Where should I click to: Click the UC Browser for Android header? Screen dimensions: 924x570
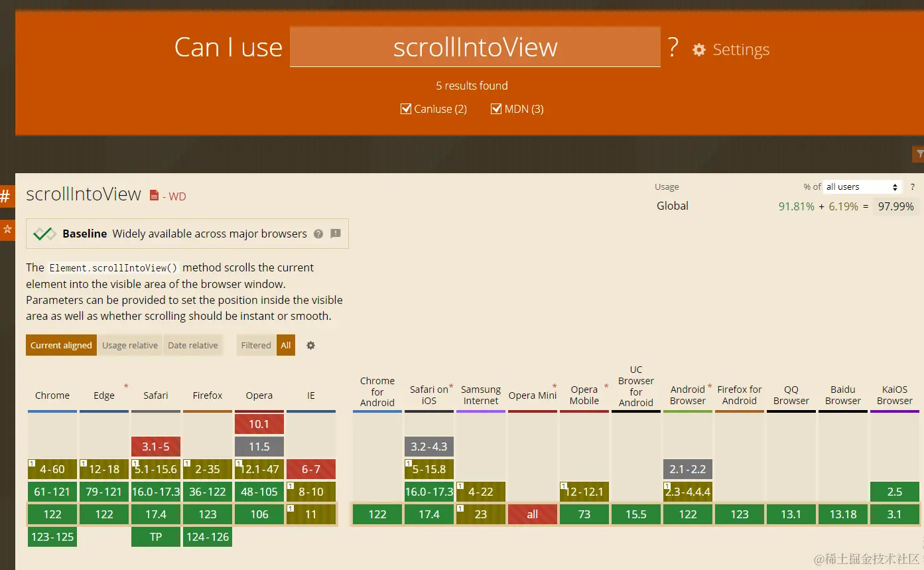pos(636,386)
